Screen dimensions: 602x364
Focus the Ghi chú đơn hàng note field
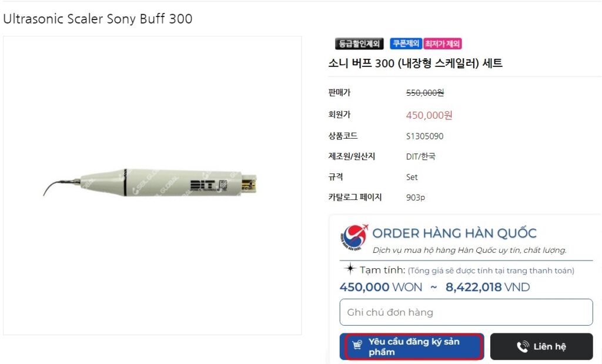tap(466, 312)
